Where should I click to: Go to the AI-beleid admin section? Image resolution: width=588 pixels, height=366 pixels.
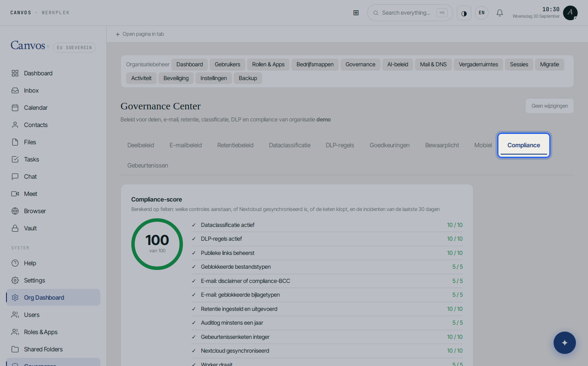[x=398, y=65]
